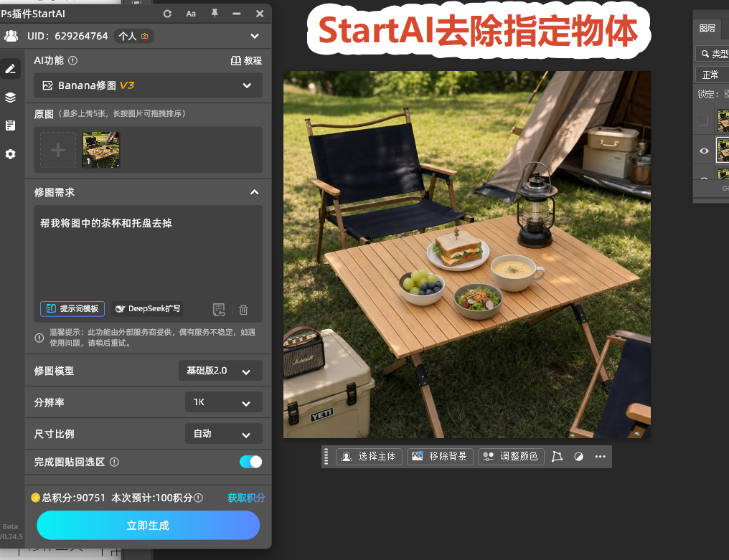Open the 教程 tutorial link

246,60
